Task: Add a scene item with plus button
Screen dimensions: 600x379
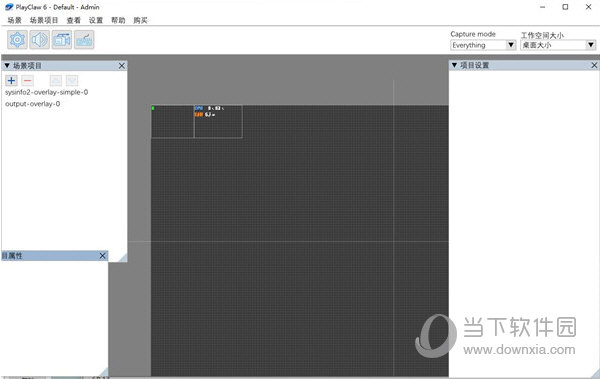Action: point(11,80)
